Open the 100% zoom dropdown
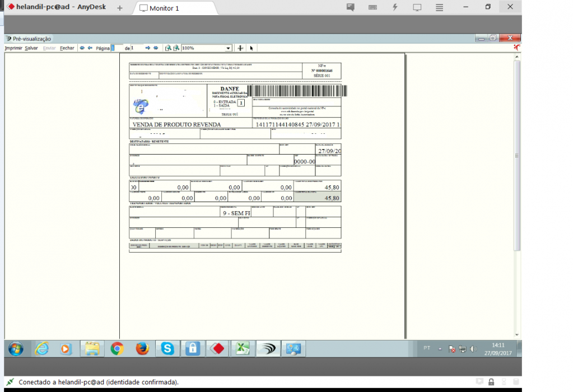Viewport: 573px width, 392px height. [x=228, y=48]
